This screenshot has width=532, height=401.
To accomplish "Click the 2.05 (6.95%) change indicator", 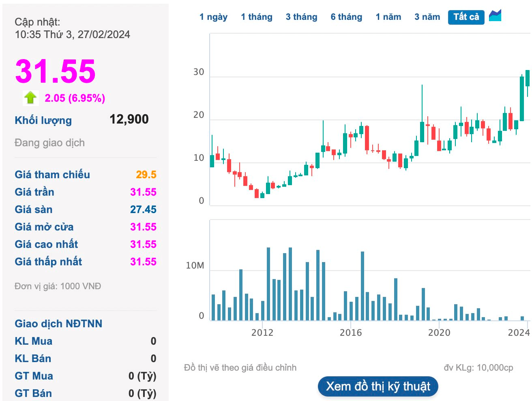I will coord(74,98).
